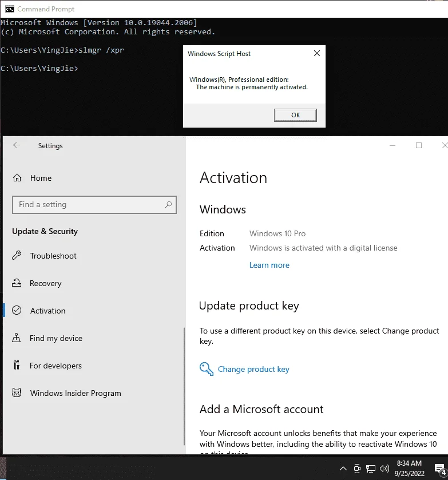The width and height of the screenshot is (448, 480).
Task: Show hidden system tray icons
Action: click(343, 469)
